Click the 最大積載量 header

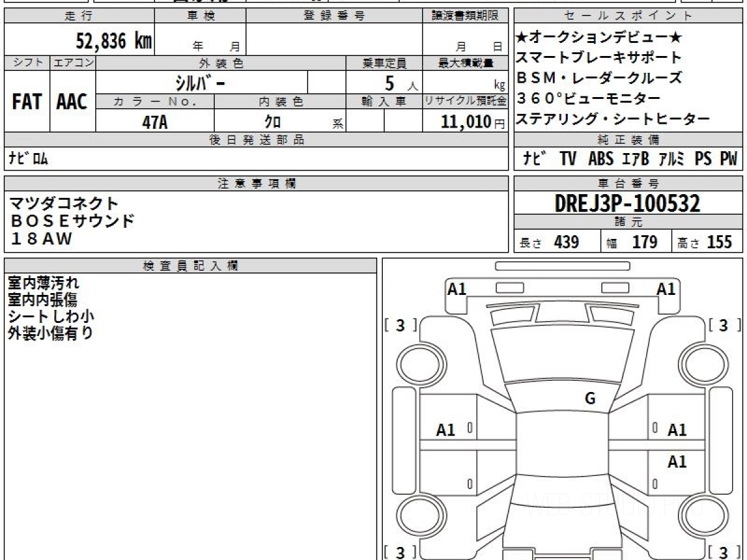point(466,62)
